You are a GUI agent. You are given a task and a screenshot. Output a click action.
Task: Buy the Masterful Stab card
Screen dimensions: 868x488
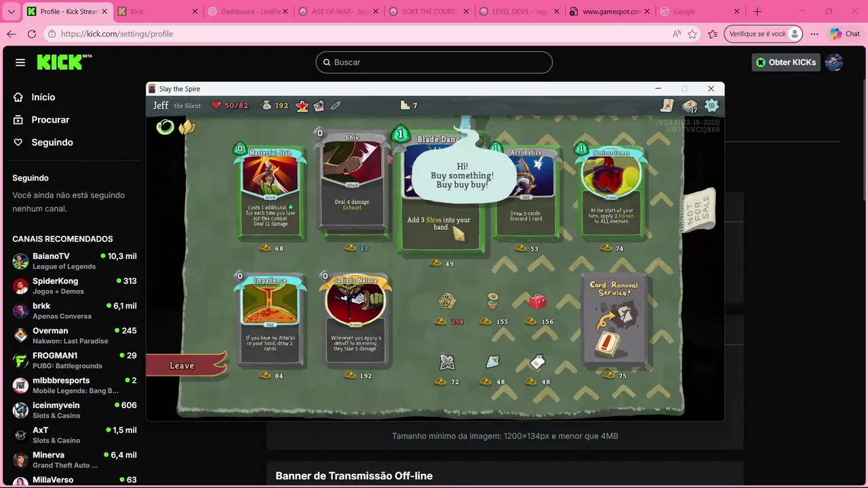(271, 192)
